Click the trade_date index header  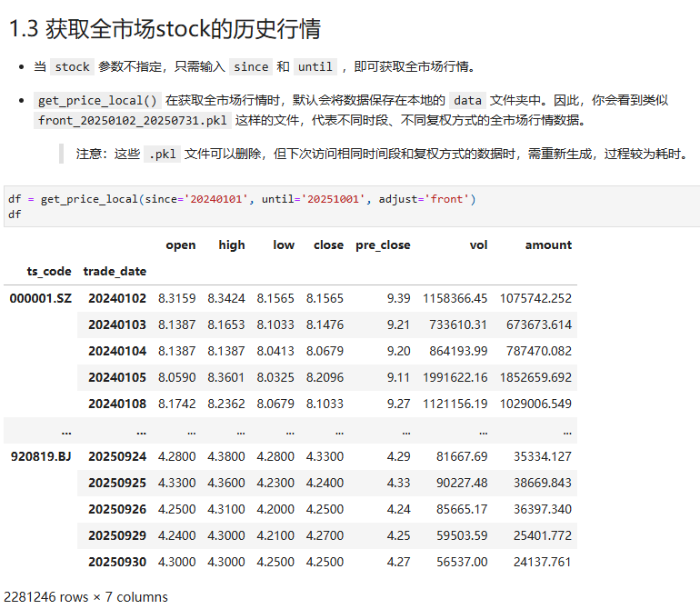[115, 271]
